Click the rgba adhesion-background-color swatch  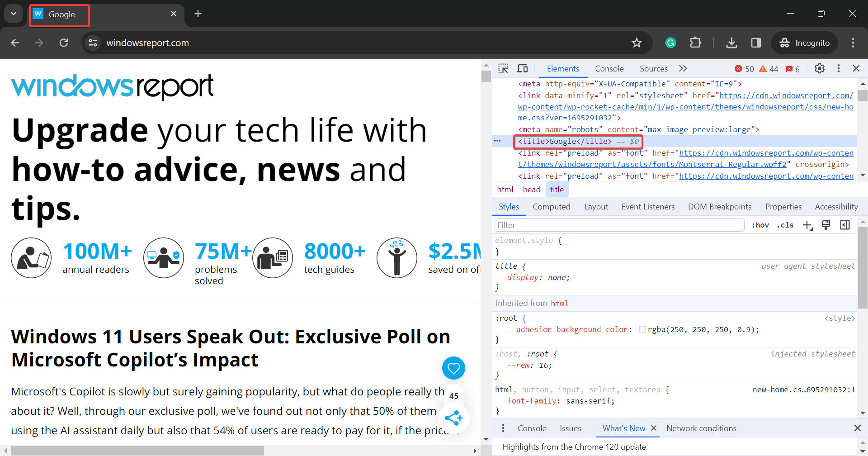coord(642,329)
